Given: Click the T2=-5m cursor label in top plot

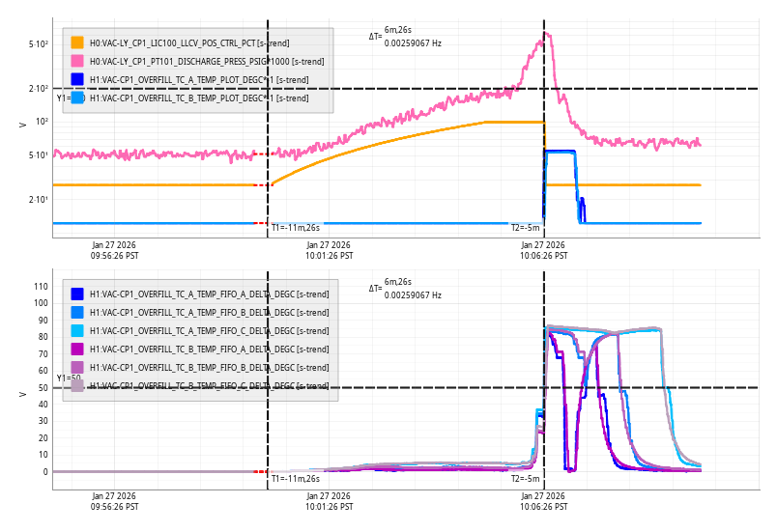Looking at the screenshot, I should (526, 228).
